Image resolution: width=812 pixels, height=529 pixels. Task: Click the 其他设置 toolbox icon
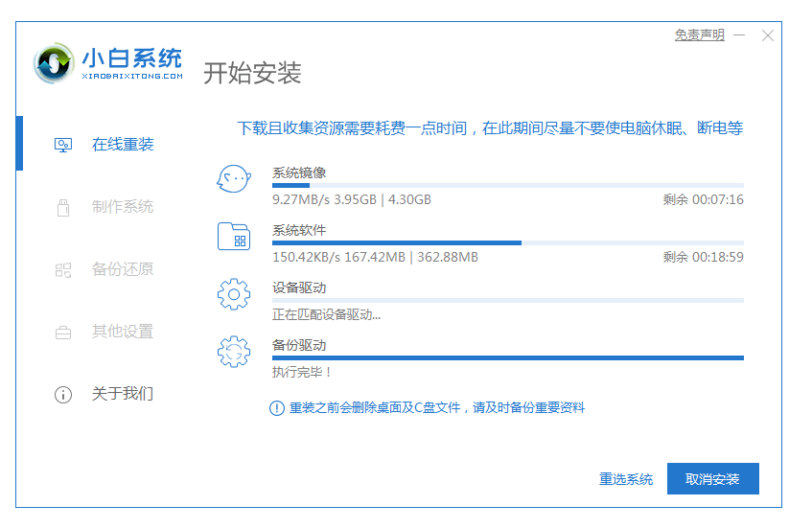coord(63,333)
